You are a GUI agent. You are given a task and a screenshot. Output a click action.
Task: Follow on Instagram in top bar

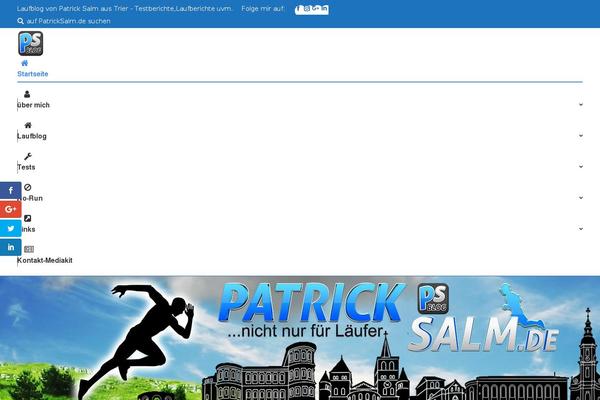click(x=307, y=9)
